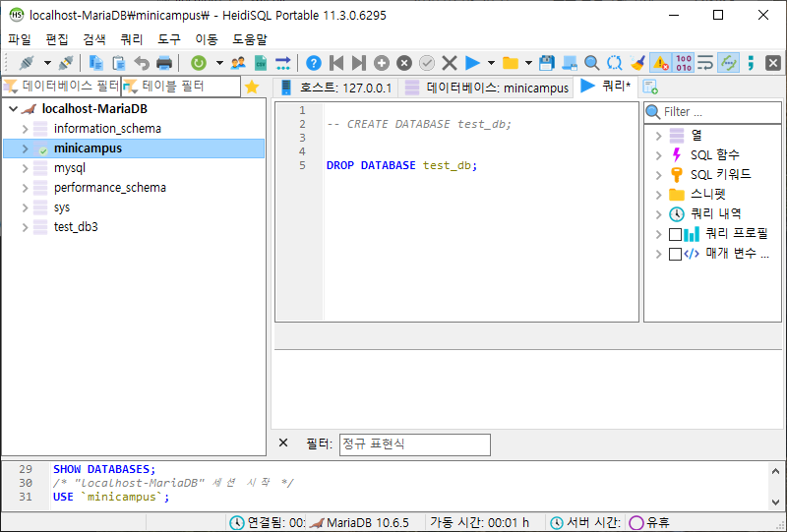Delete row using the dark circle-x icon
This screenshot has width=787, height=532.
tap(404, 63)
